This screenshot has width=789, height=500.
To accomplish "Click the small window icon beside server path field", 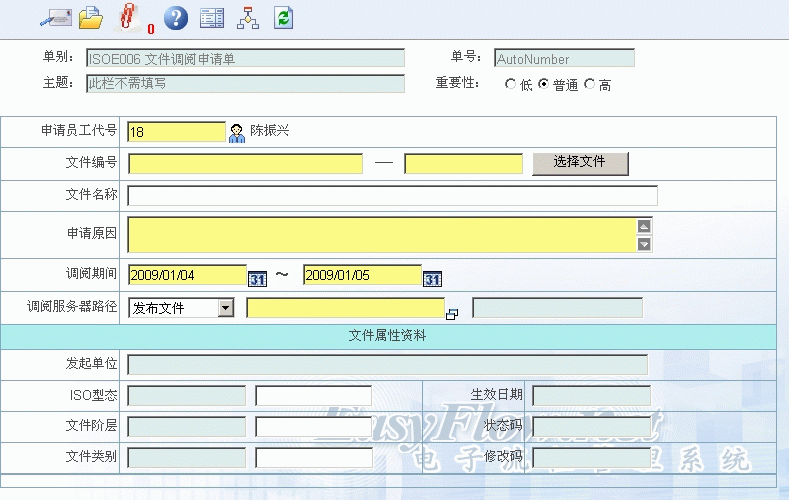I will [452, 314].
